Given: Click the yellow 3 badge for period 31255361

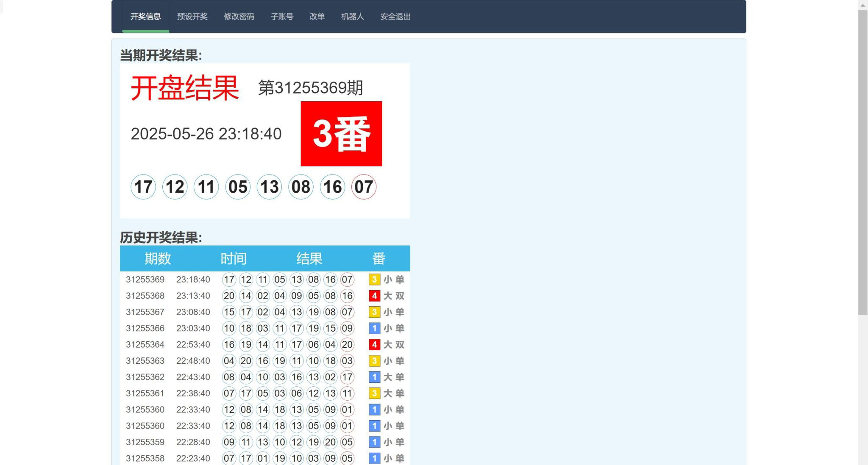Looking at the screenshot, I should (x=374, y=393).
